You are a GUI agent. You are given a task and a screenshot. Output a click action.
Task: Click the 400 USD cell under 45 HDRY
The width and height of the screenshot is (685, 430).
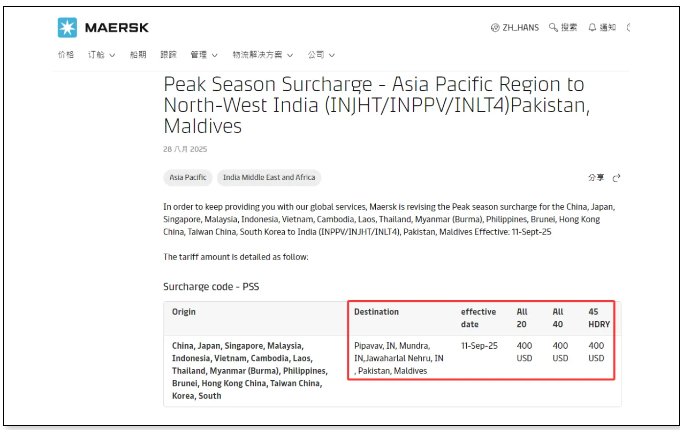click(x=596, y=352)
